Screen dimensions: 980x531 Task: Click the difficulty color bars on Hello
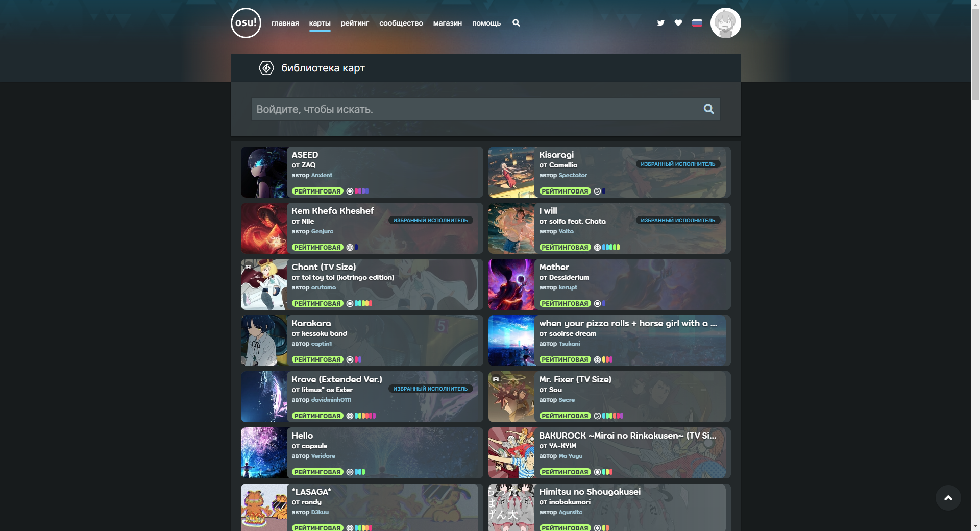pos(359,472)
